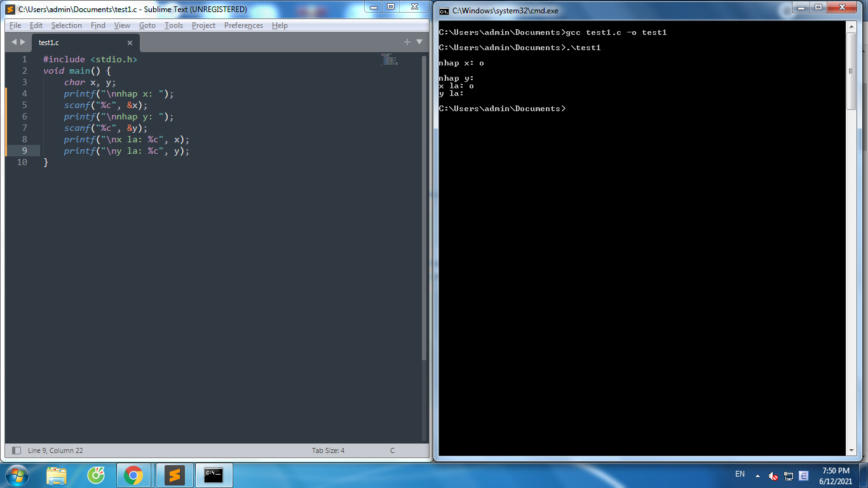Open the Find menu

pyautogui.click(x=98, y=25)
